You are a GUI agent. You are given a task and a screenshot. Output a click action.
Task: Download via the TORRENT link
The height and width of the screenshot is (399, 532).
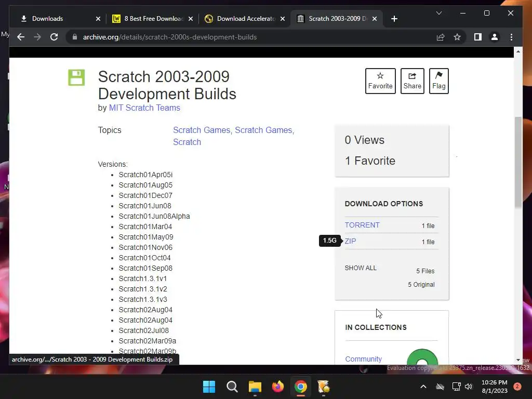point(362,225)
